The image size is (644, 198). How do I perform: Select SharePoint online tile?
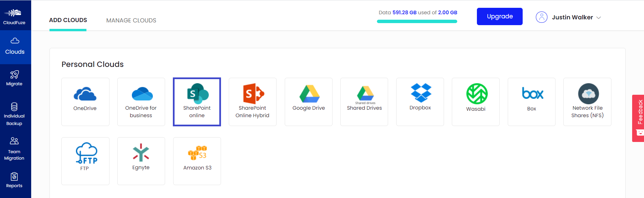(x=197, y=102)
